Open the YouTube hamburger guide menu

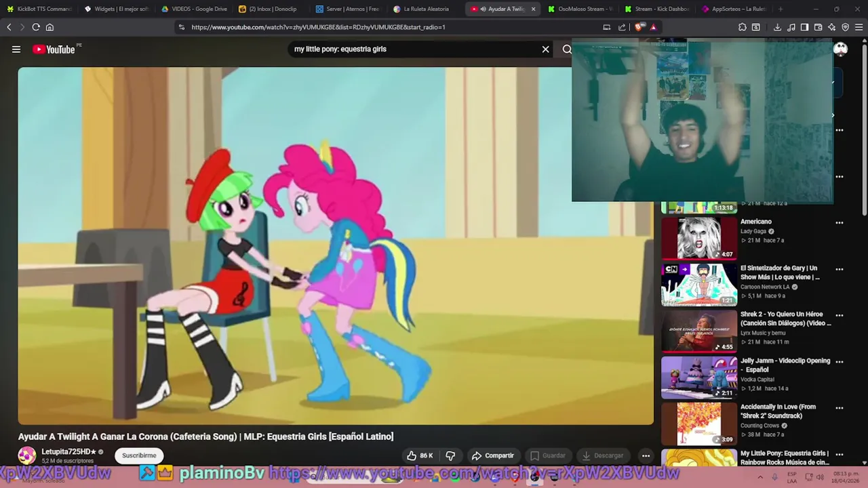(x=16, y=49)
